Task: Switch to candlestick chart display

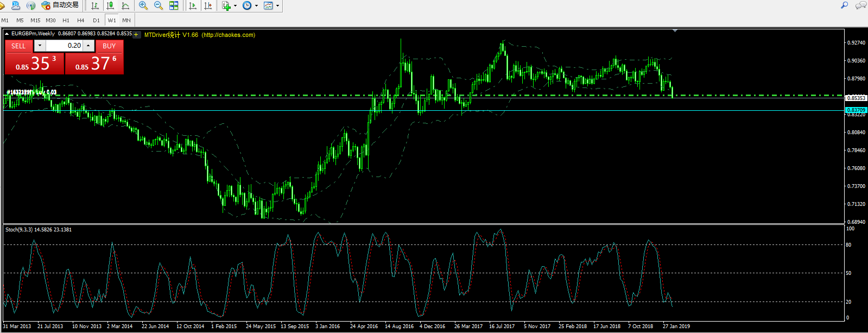Action: [110, 5]
